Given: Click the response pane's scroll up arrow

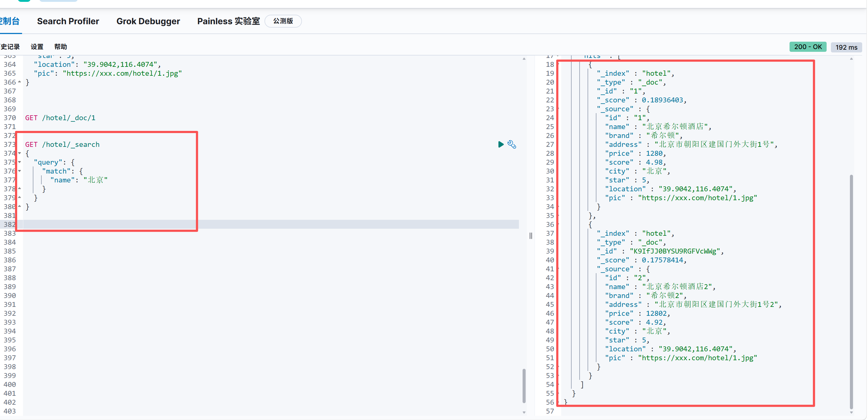Looking at the screenshot, I should pyautogui.click(x=851, y=59).
